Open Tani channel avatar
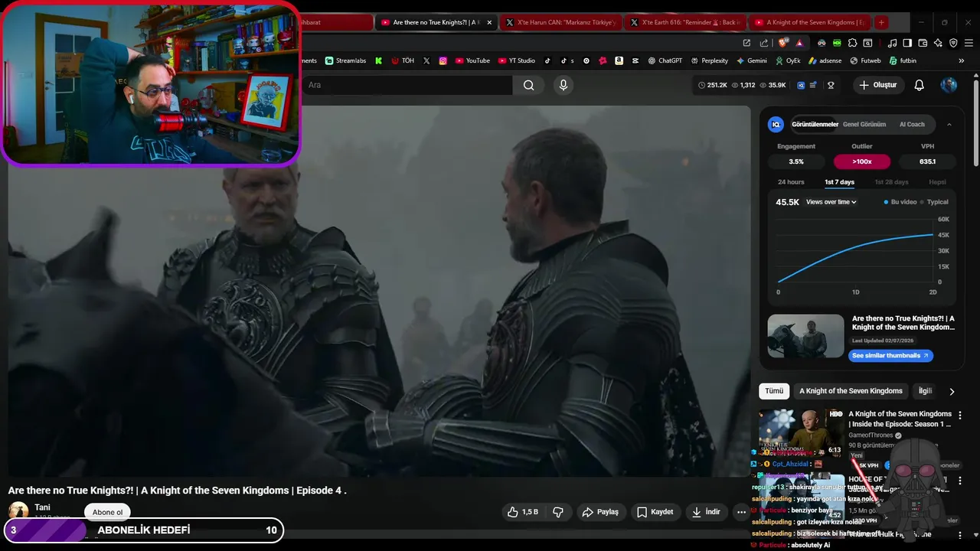This screenshot has width=980, height=551. tap(18, 510)
